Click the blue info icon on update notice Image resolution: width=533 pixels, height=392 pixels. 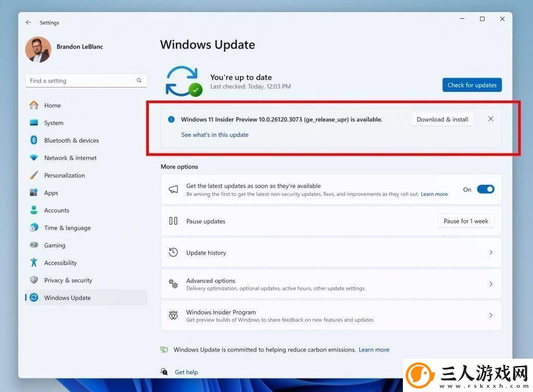171,119
